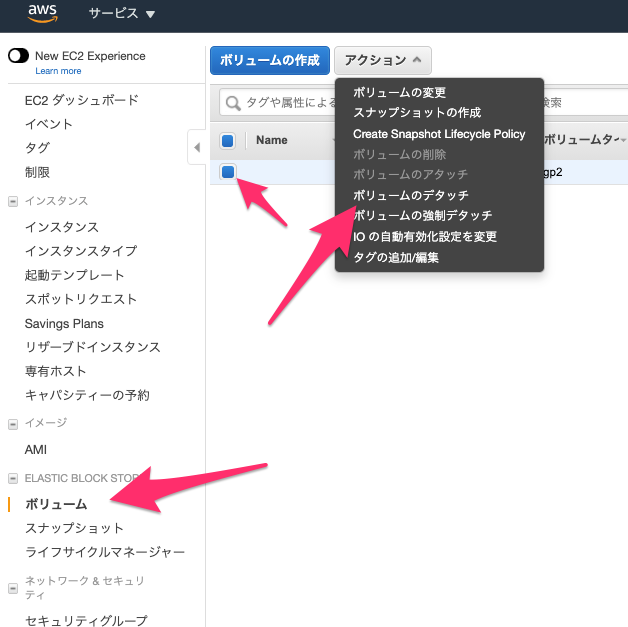Open AMI page
Screen dimensions: 628x627
pyautogui.click(x=36, y=450)
